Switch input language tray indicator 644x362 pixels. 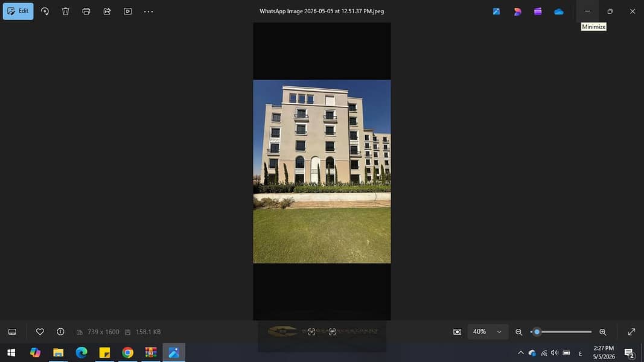point(581,353)
